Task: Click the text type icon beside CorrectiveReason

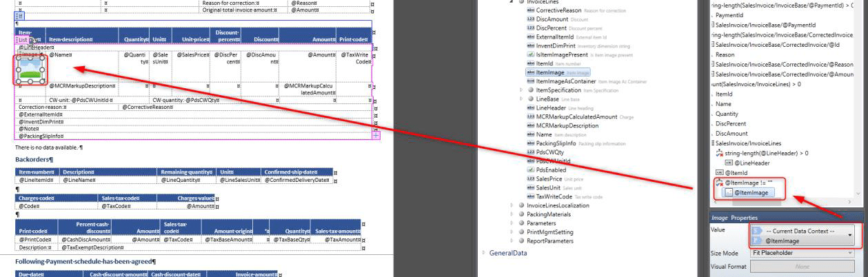Action: (530, 11)
